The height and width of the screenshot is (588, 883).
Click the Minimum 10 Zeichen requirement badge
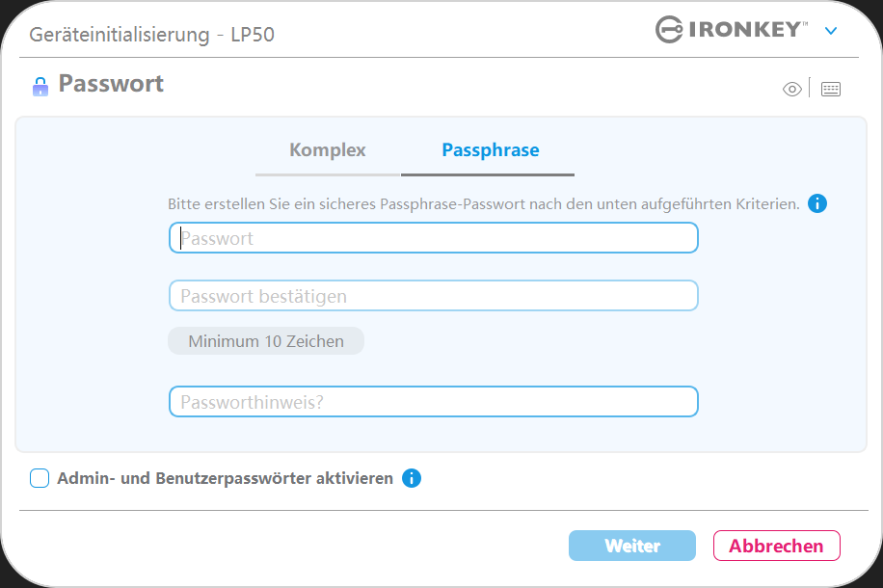pyautogui.click(x=266, y=341)
